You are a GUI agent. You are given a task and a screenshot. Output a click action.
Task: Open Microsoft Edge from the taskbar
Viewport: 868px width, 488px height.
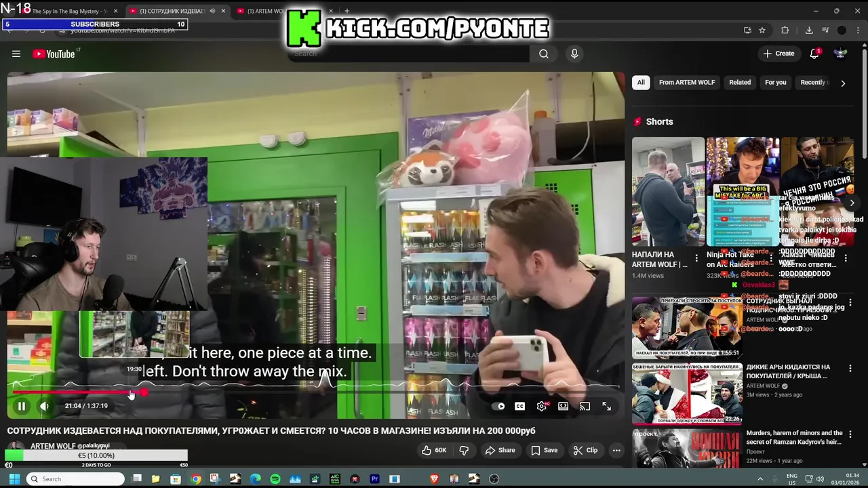coord(255,479)
